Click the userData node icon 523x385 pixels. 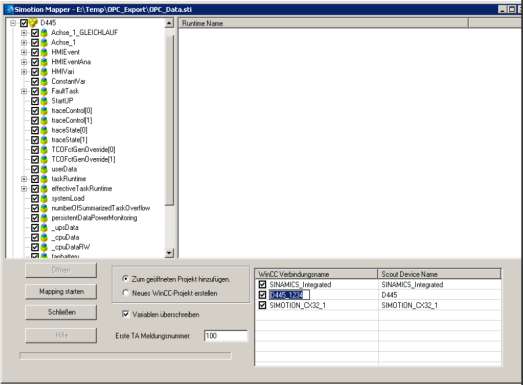[44, 169]
